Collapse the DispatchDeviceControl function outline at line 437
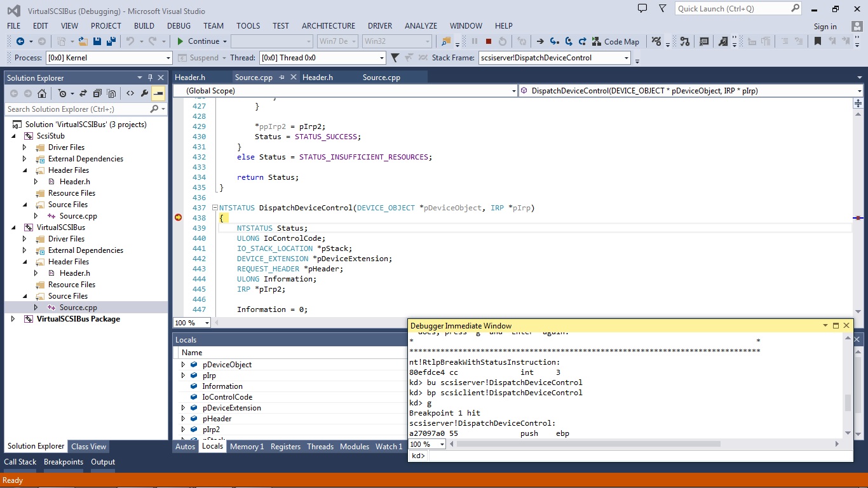The width and height of the screenshot is (868, 488). 215,208
